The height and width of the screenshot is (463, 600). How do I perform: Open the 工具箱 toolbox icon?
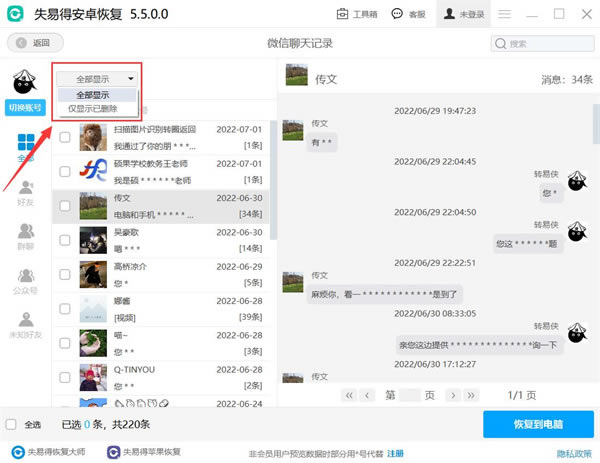click(342, 14)
